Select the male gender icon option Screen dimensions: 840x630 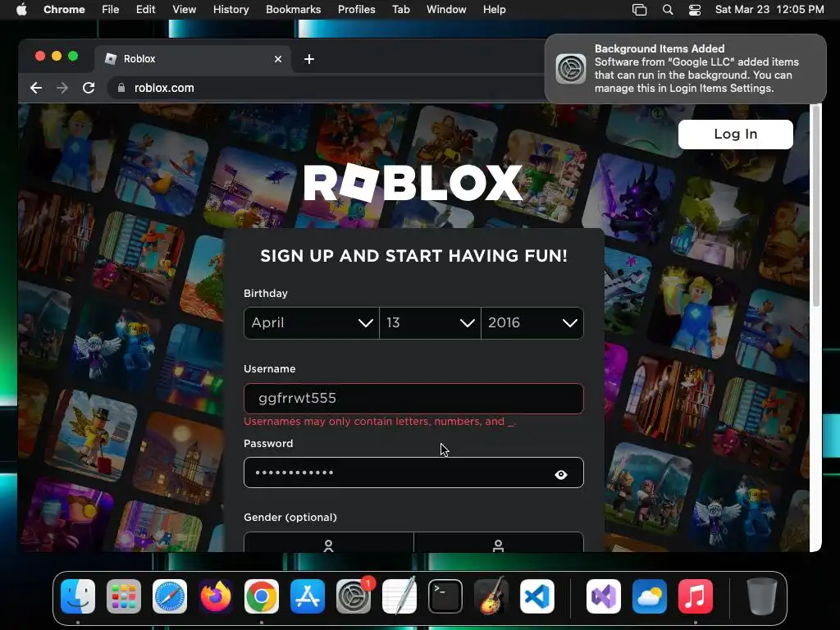point(498,542)
